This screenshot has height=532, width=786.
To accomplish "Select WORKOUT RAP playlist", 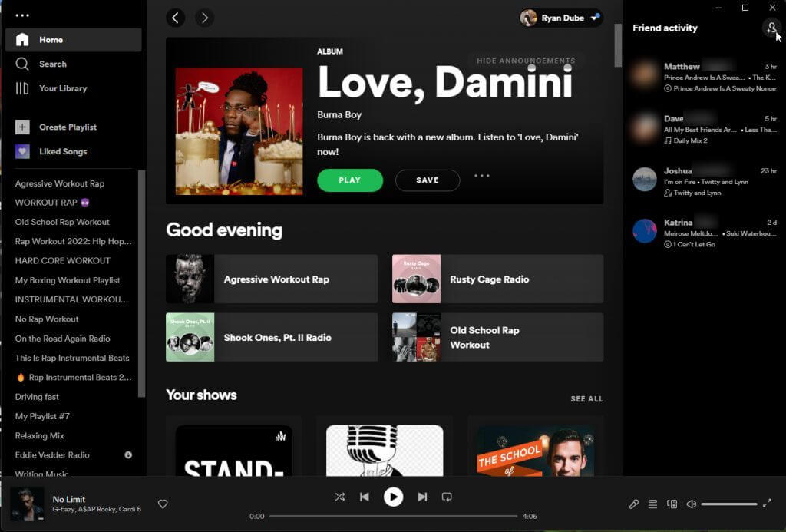I will point(52,203).
